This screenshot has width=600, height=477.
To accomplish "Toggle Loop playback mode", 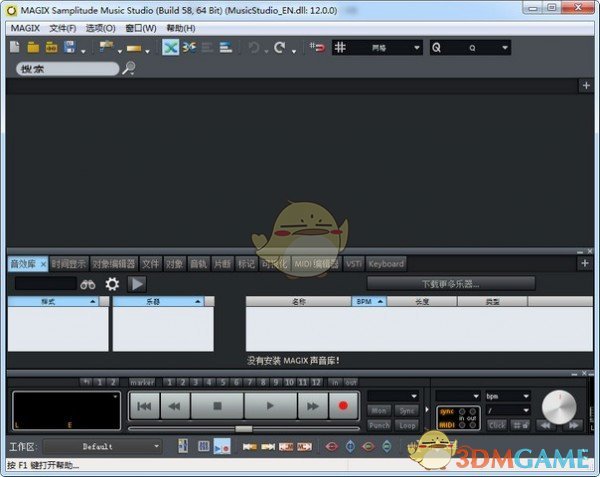I will coord(407,425).
